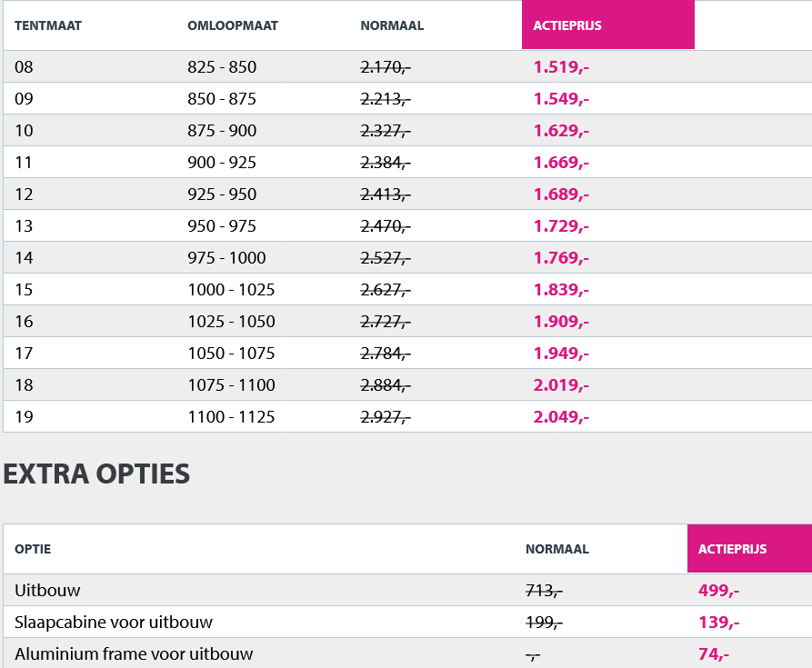
Task: Click action price 499,- for Uitbouw
Action: (718, 591)
